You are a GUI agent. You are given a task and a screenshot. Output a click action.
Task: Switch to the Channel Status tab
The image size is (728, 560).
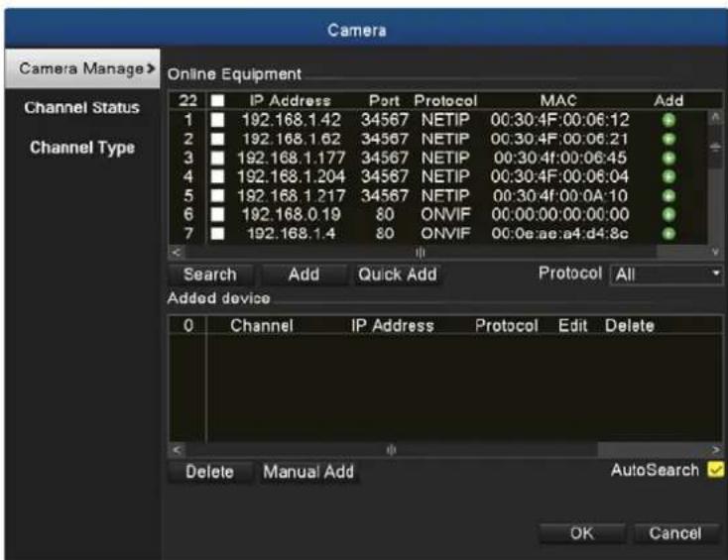81,108
